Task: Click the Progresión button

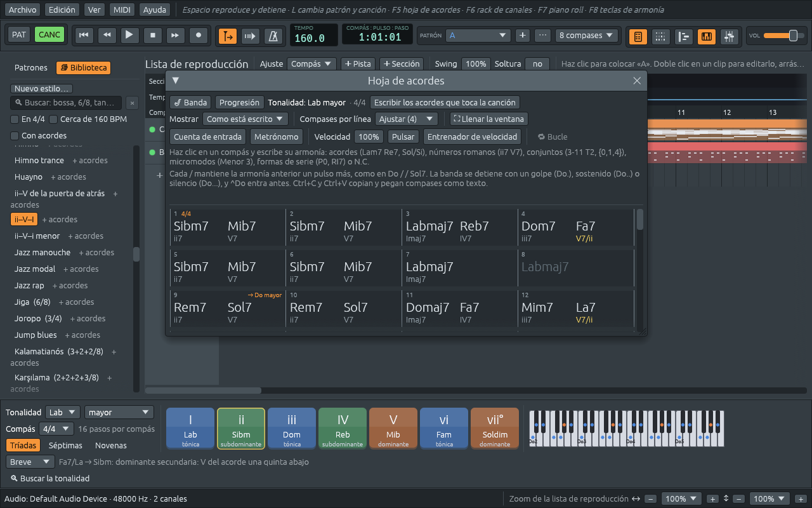Action: click(240, 102)
